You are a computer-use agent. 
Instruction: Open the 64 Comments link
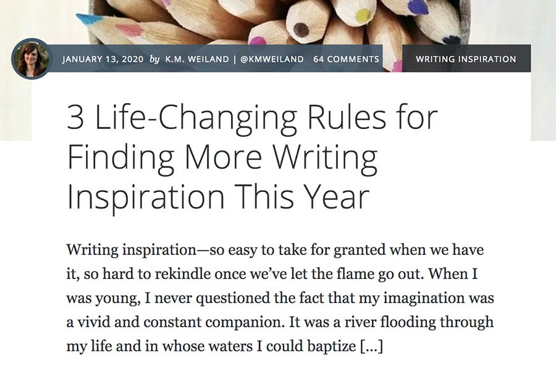click(346, 59)
